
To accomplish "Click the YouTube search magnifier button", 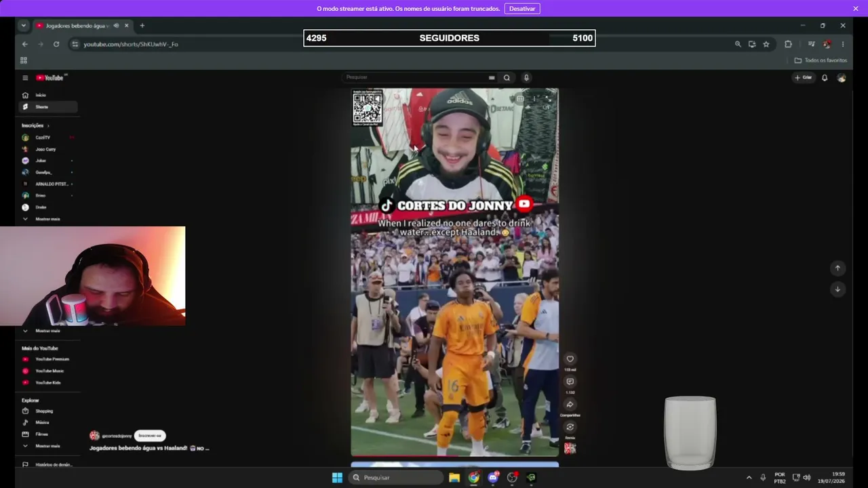I will 507,77.
